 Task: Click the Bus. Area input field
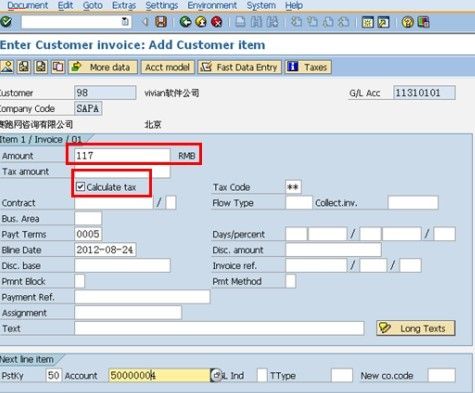(x=88, y=218)
